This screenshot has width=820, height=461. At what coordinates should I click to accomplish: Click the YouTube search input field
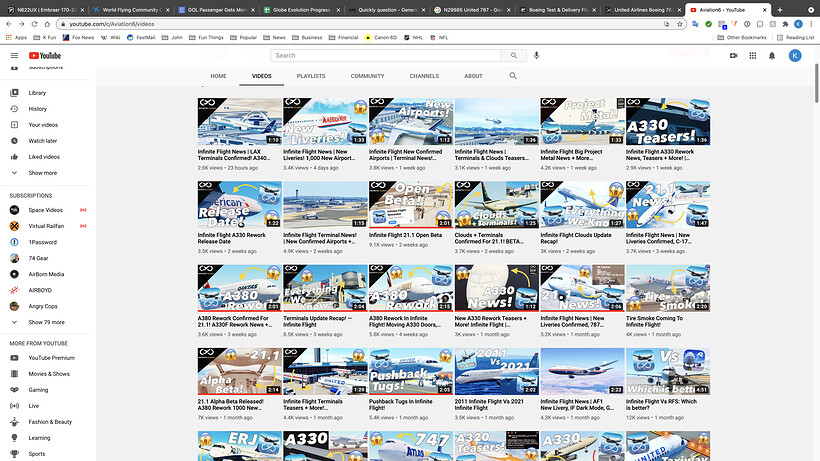tap(385, 55)
